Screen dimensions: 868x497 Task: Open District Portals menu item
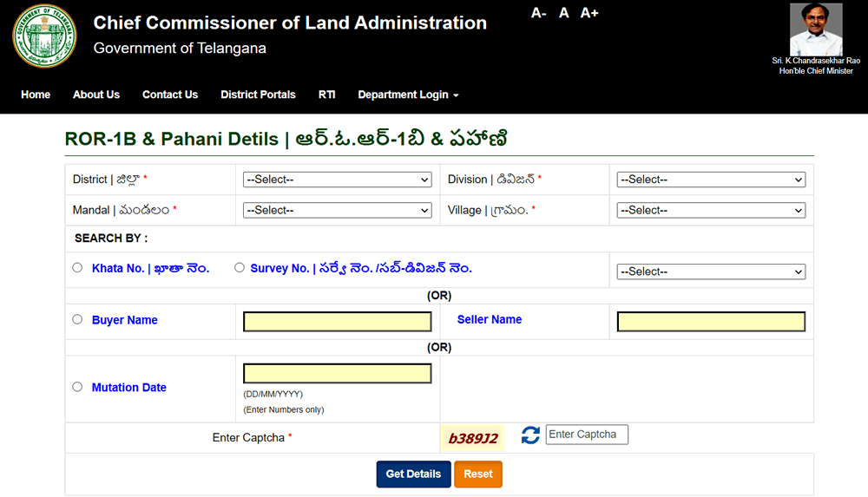(258, 95)
